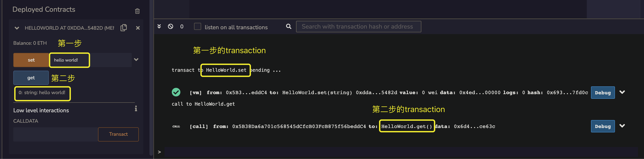
Task: Toggle the terminal collapse double-chevron icon
Action: coord(159,26)
